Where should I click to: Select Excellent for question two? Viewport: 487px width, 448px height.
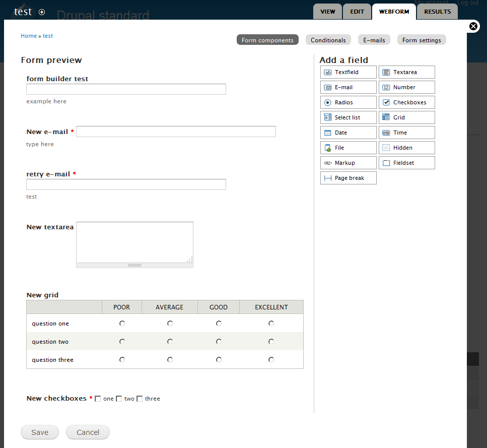pyautogui.click(x=271, y=342)
